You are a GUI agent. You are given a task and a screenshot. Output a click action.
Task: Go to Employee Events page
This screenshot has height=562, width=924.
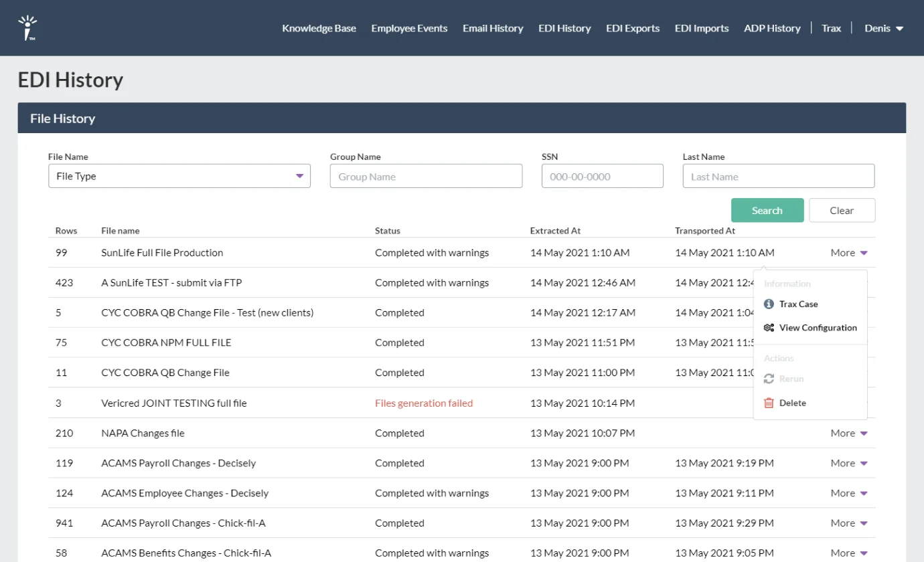click(x=409, y=28)
